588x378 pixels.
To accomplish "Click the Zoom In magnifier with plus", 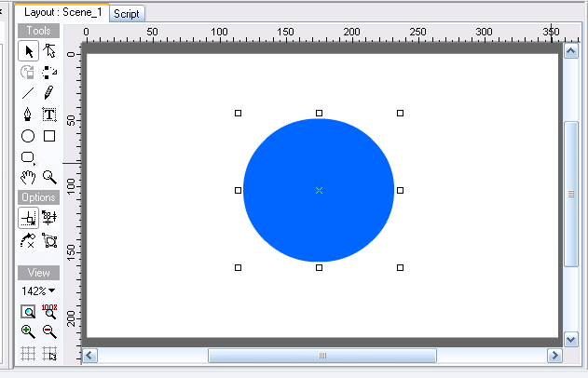I will (x=28, y=332).
